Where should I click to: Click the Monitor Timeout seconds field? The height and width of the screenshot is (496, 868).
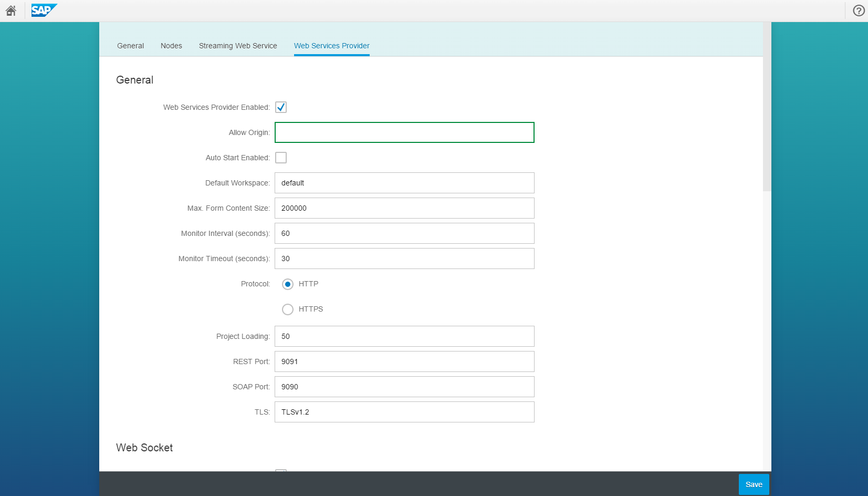[x=404, y=259]
